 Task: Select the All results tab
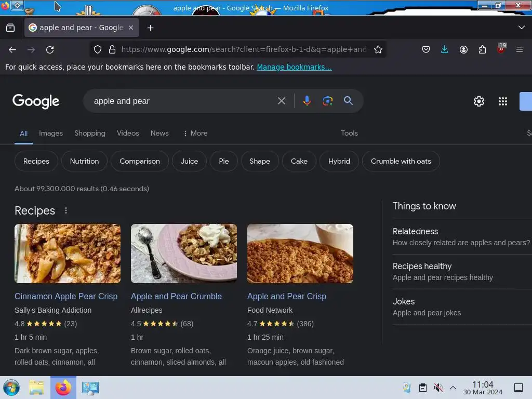click(23, 134)
